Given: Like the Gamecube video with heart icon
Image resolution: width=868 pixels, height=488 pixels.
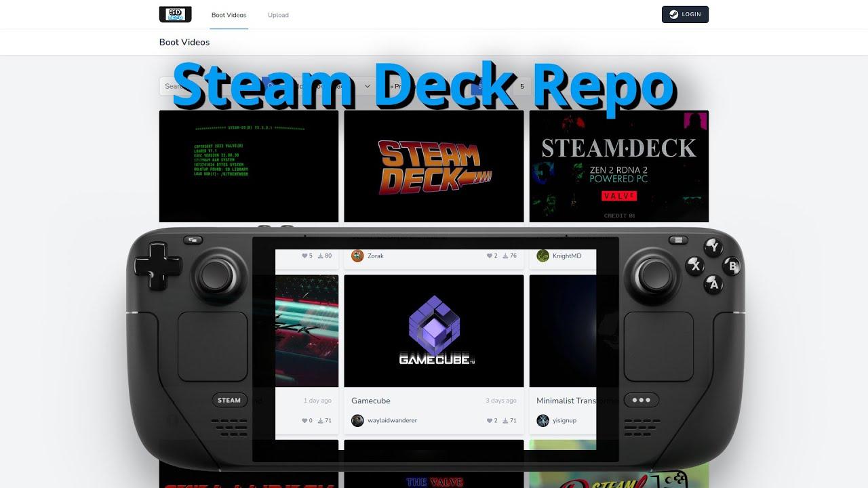Looking at the screenshot, I should (x=489, y=421).
